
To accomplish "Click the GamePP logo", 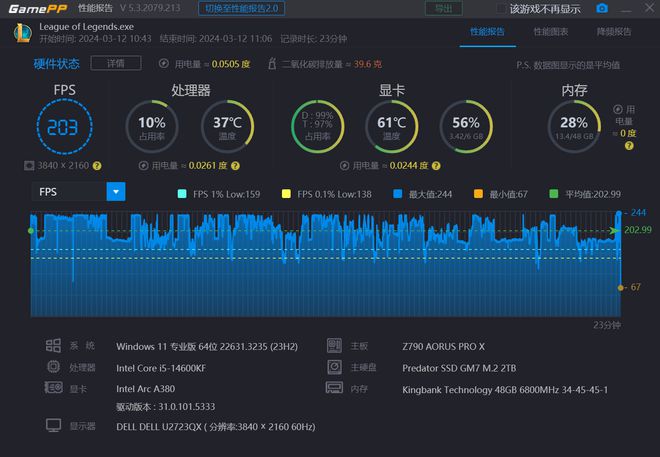I will (x=38, y=8).
